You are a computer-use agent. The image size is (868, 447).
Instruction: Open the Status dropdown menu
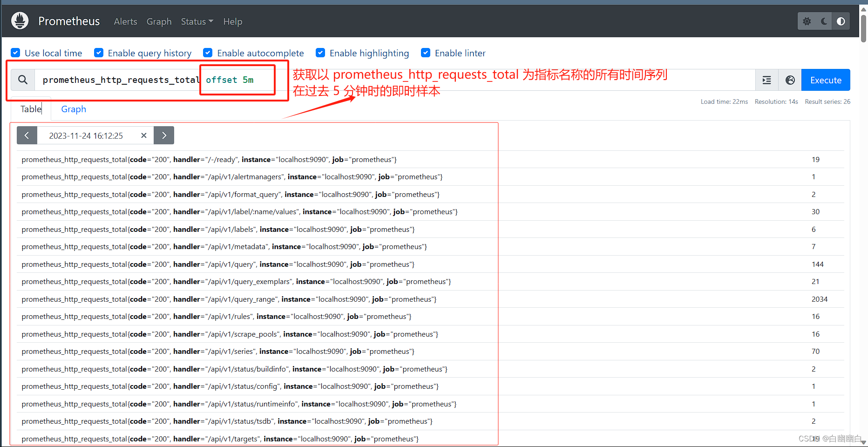point(197,21)
